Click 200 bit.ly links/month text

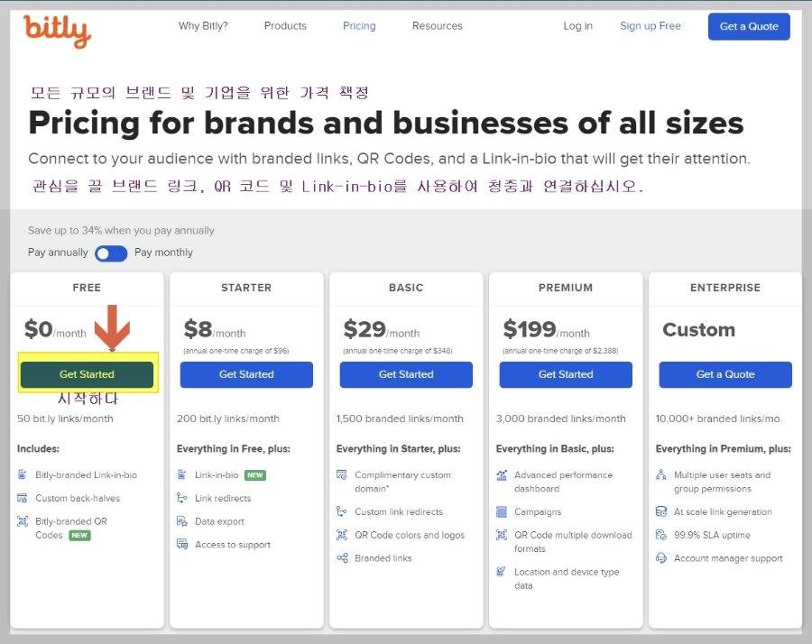pos(228,419)
